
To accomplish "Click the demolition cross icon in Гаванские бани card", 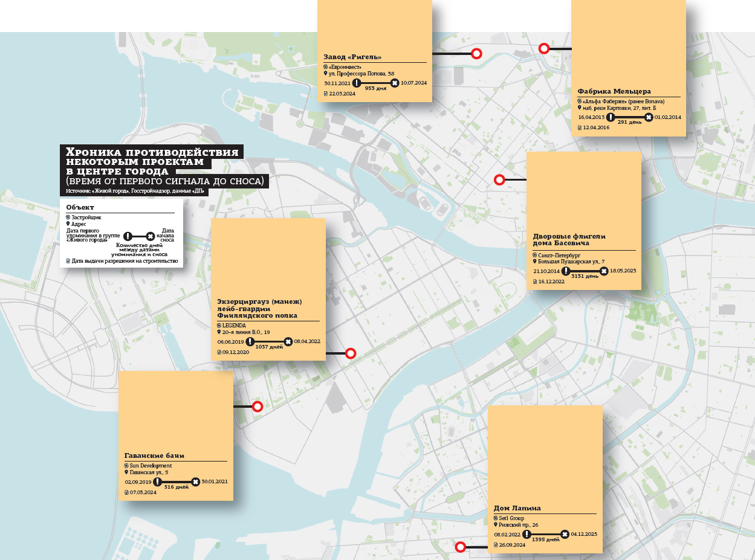I will 195,482.
